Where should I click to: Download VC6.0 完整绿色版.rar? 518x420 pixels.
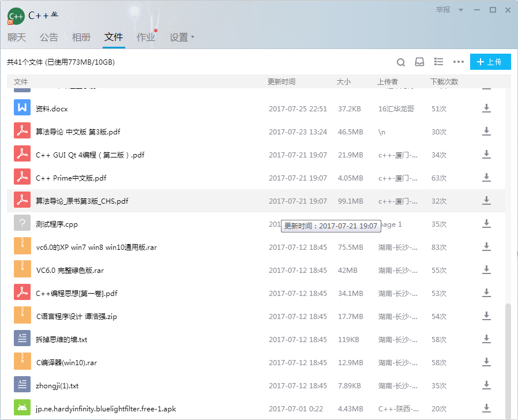click(486, 270)
